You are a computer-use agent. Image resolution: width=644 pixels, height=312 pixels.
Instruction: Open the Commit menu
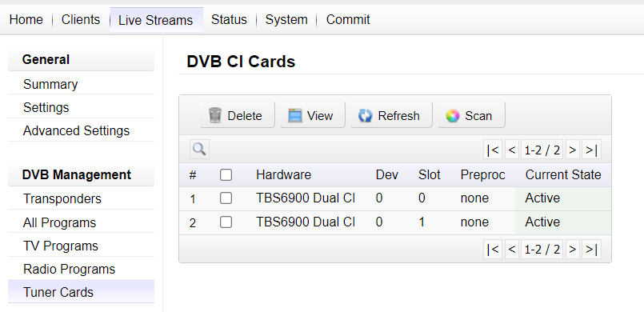click(348, 19)
